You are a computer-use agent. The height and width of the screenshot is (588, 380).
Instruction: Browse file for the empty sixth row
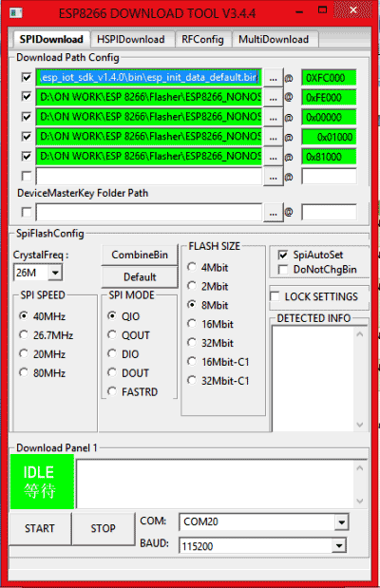(x=273, y=177)
